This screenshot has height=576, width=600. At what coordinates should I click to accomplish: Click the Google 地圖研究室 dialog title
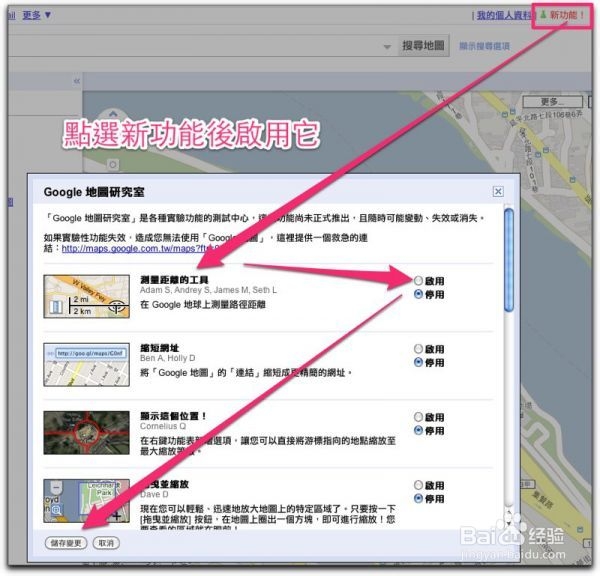(94, 191)
